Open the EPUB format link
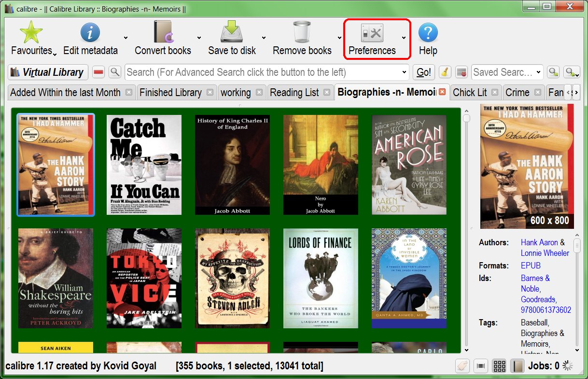Screen dimensions: 588x379 point(531,266)
